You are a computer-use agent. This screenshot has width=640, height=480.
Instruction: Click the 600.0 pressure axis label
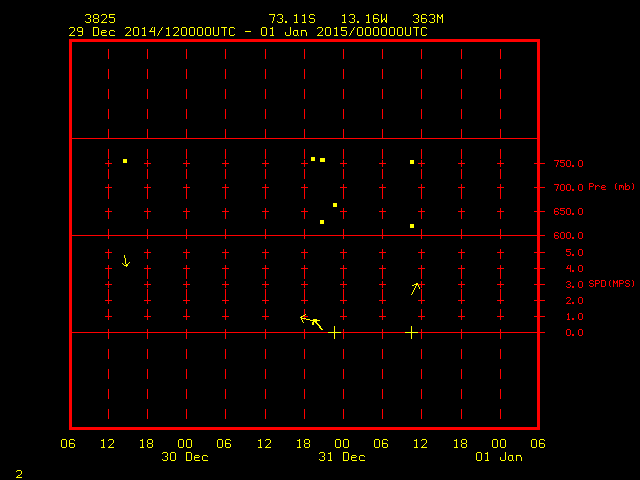coord(569,236)
